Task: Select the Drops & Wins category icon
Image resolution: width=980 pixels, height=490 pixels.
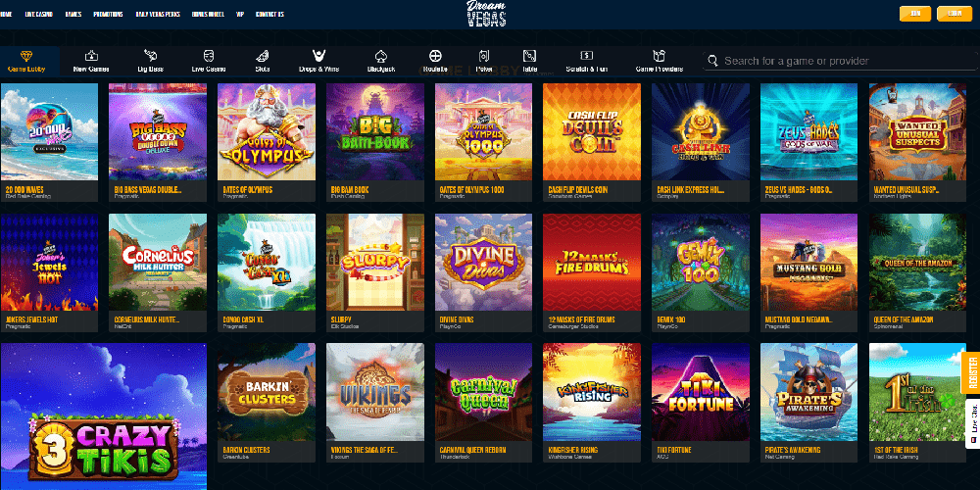Action: (x=318, y=61)
